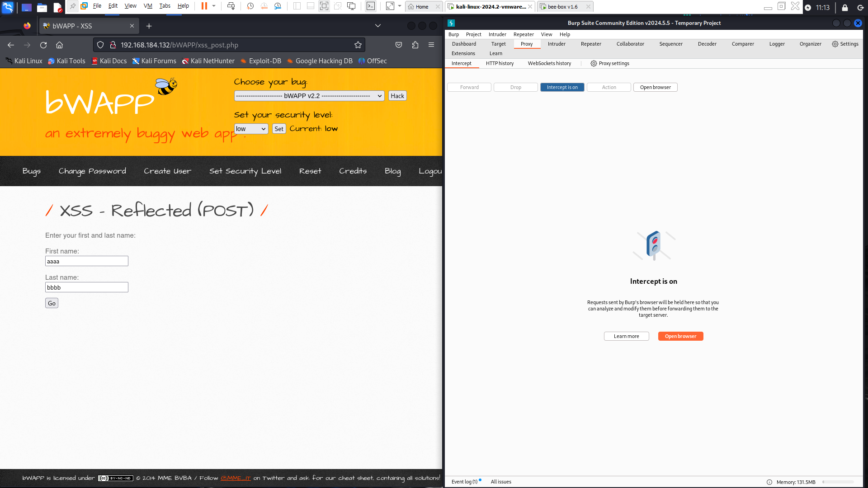This screenshot has width=868, height=488.
Task: Open Firefox hamburger application menu
Action: 431,45
